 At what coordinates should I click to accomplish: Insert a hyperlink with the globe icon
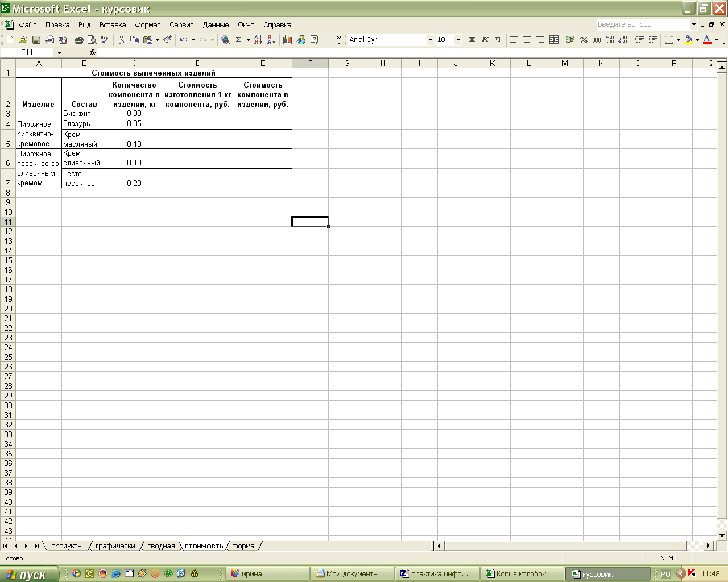click(x=226, y=40)
